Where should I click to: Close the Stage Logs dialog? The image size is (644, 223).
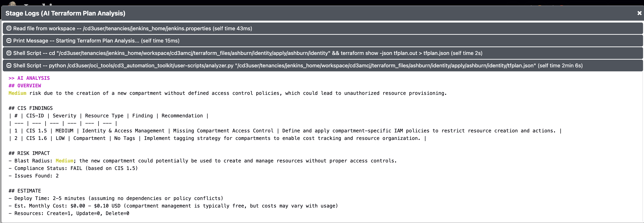639,13
